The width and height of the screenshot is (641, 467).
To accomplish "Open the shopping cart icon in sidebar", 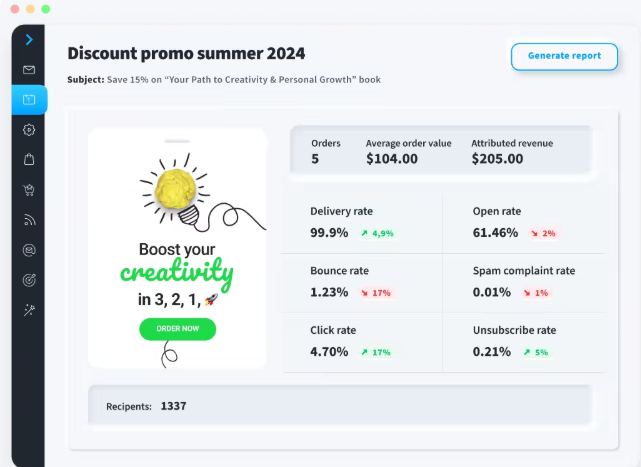I will tap(29, 189).
